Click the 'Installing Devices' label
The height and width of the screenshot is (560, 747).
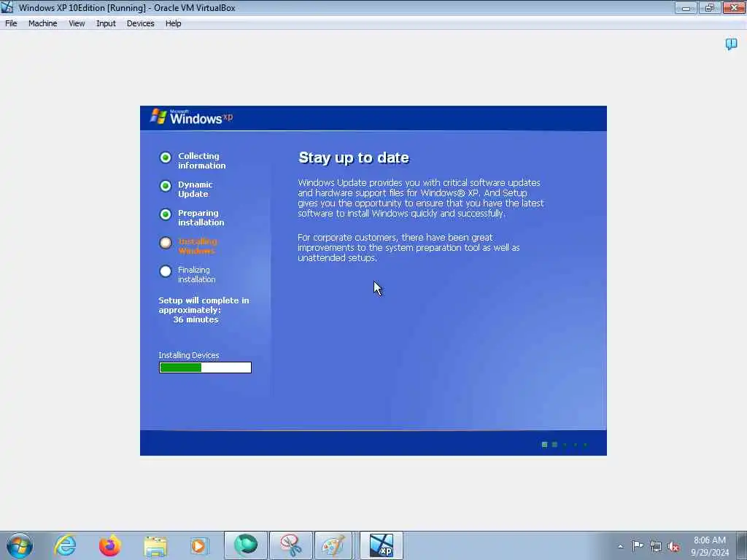[x=189, y=355]
